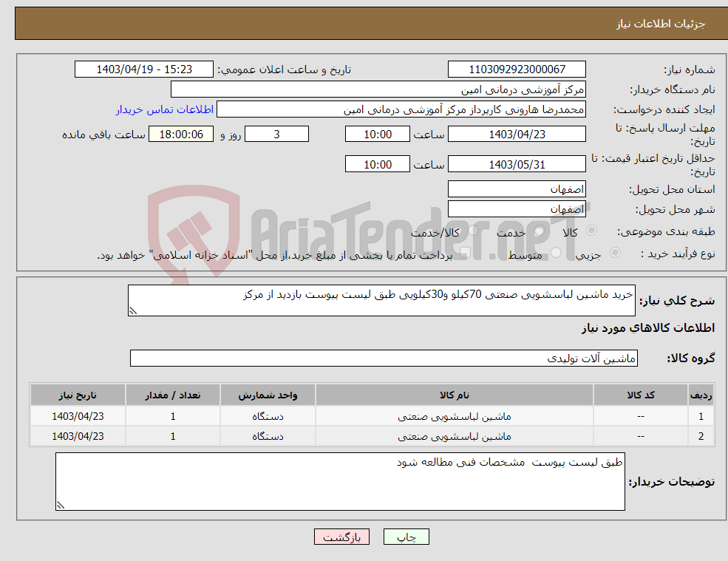728x561 pixels.
Task: Select the خدمت radio button
Action: [540, 231]
